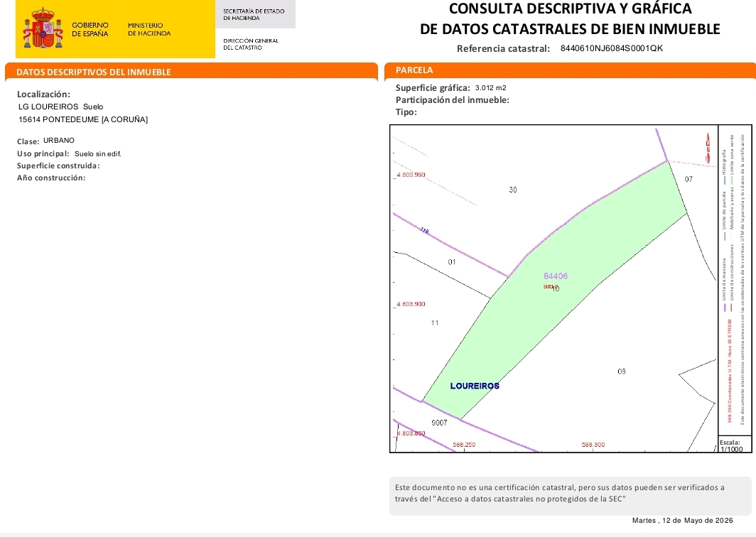The height and width of the screenshot is (537, 756).
Task: Click the date 'Martes, 12 de Mayo de 2026'
Action: [682, 521]
